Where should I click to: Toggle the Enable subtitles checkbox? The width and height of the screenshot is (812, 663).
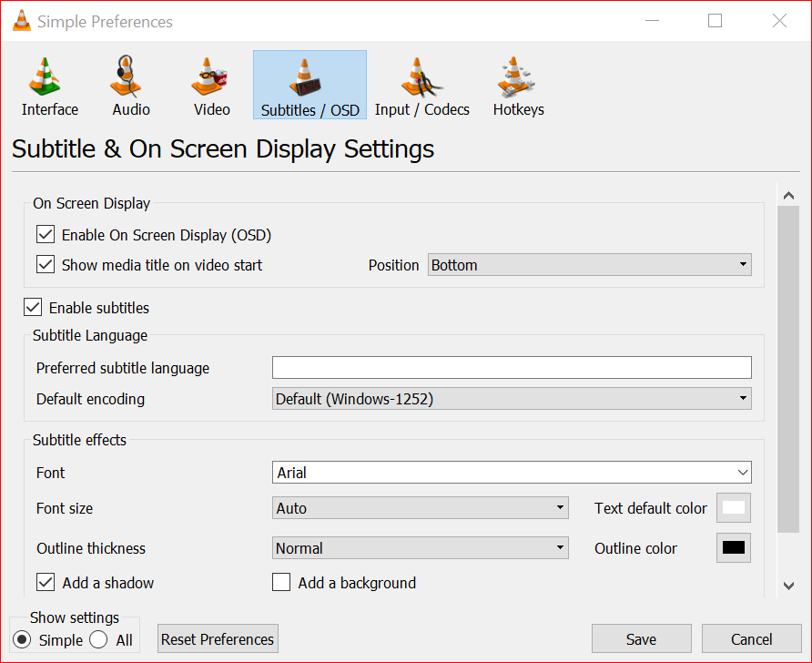(x=33, y=308)
